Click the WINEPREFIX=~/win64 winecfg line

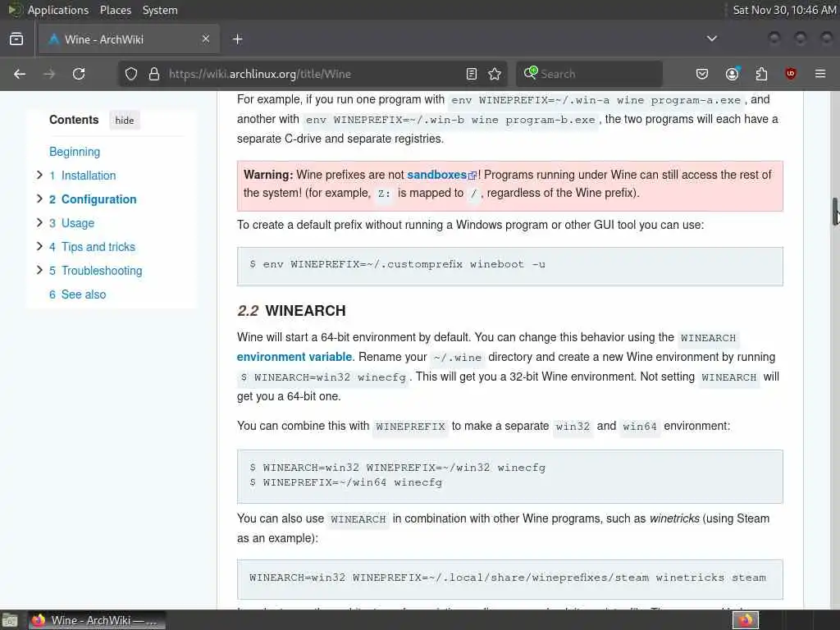(346, 482)
